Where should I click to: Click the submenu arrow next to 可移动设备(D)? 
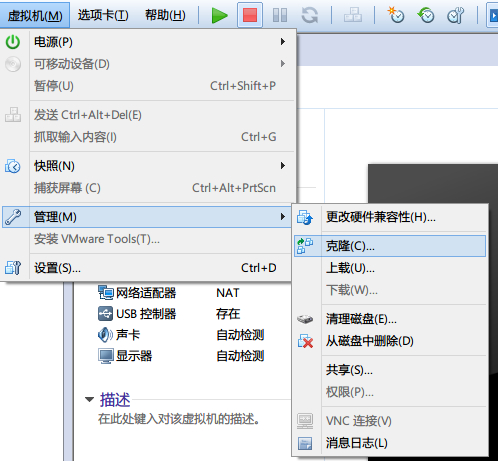(x=283, y=64)
